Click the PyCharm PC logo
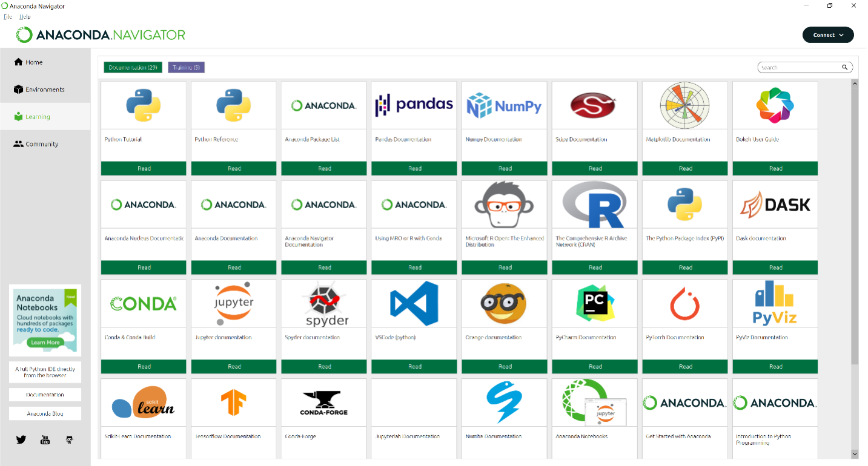Screen dimensions: 868x466 [595, 304]
